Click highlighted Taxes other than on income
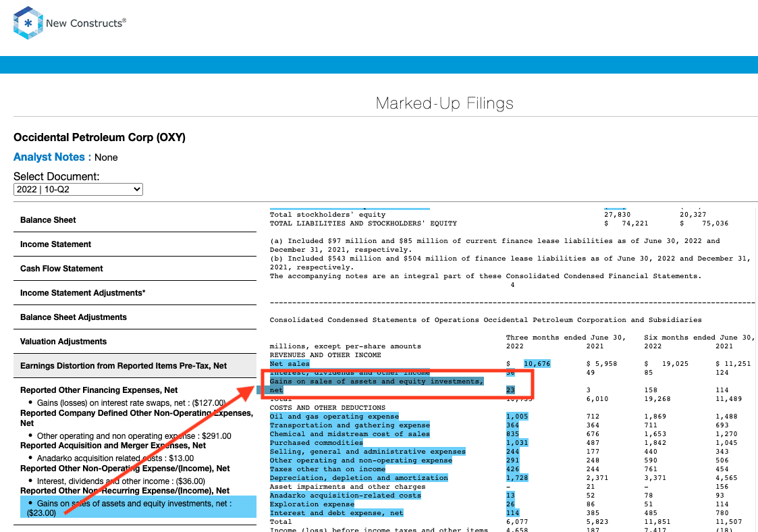Viewport: 758px width, 532px height. coord(327,469)
